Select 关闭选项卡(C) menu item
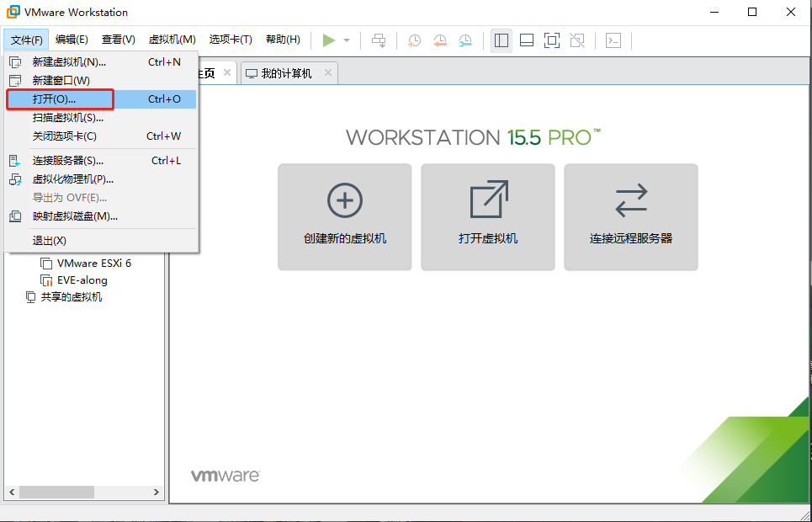This screenshot has width=812, height=522. [x=101, y=136]
